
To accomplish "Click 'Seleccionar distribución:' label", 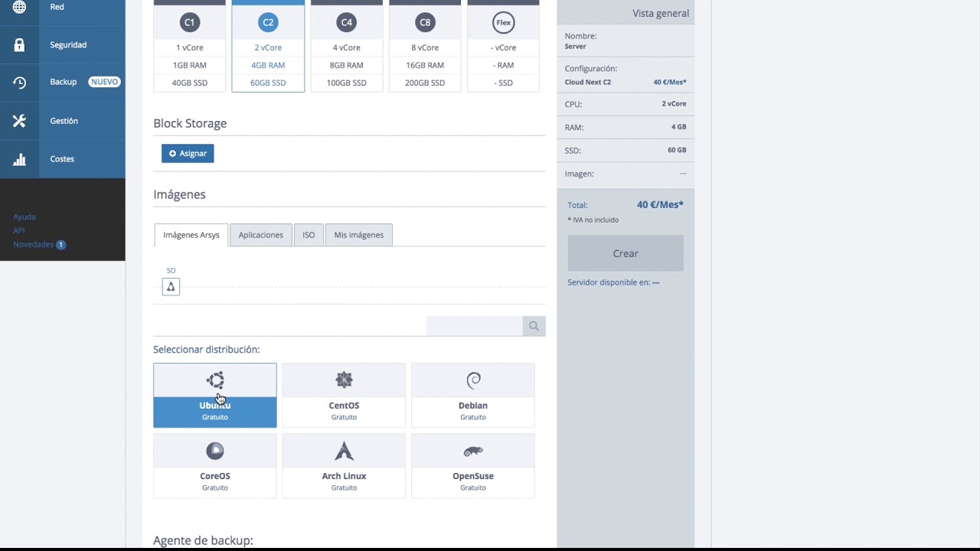I will [x=207, y=350].
